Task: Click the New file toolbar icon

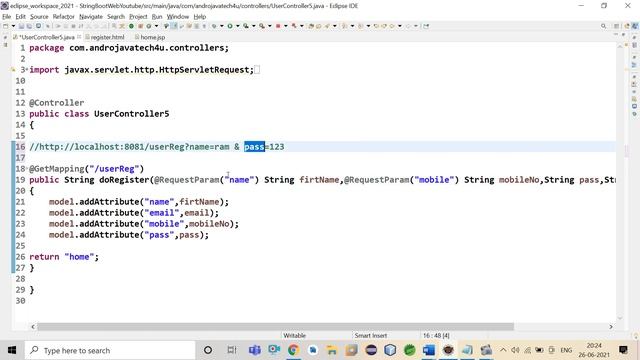Action: point(5,26)
